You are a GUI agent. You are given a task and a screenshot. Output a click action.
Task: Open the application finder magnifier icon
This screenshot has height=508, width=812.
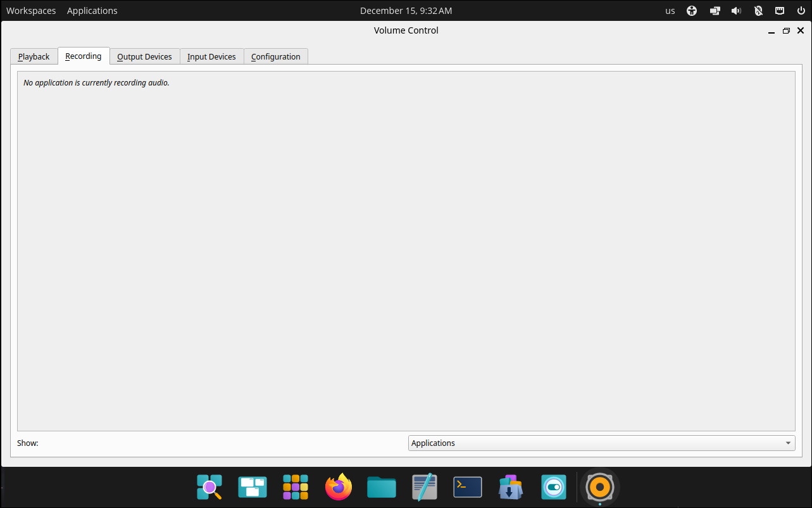click(x=209, y=487)
